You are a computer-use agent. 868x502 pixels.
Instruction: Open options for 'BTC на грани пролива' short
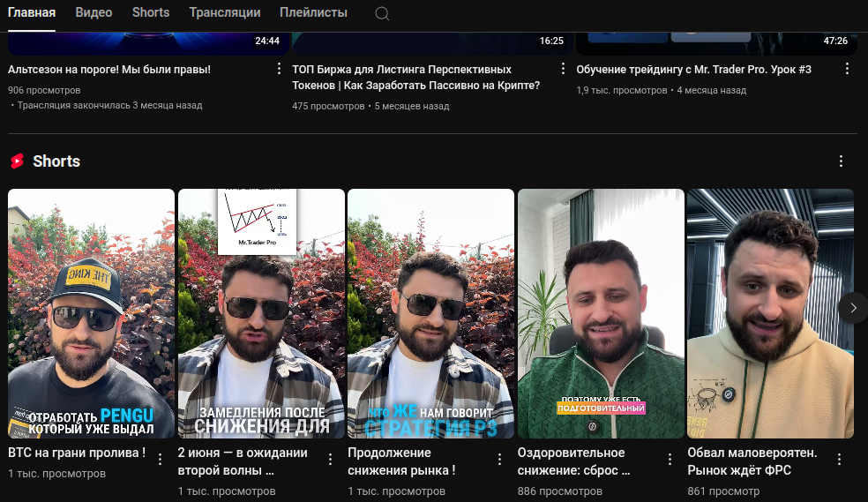[160, 459]
